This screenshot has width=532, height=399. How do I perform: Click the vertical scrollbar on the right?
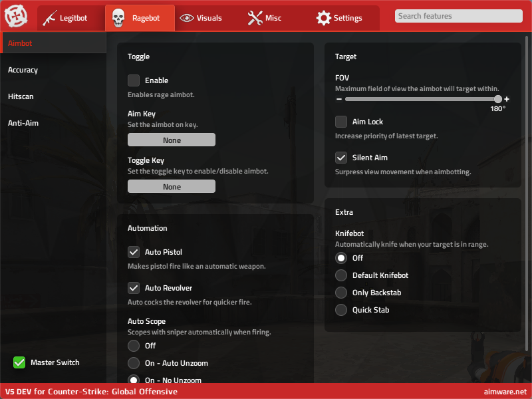[527, 194]
